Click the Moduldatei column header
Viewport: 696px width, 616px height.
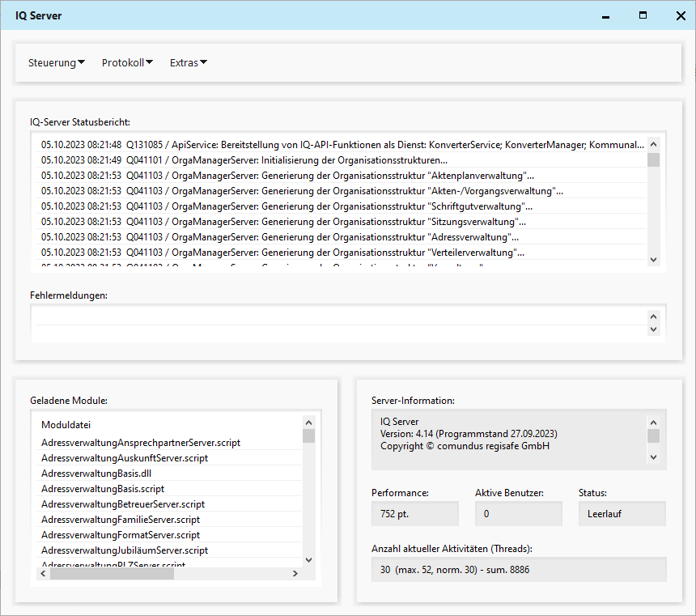pyautogui.click(x=66, y=424)
